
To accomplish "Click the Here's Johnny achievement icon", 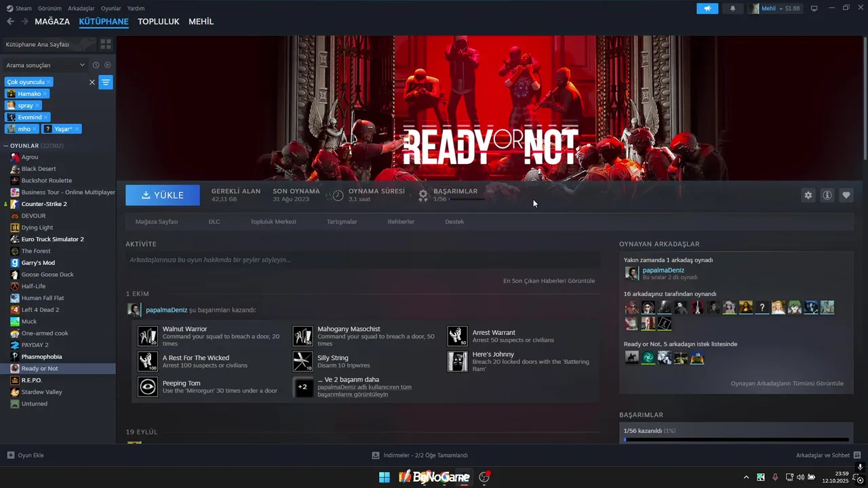I will coord(458,361).
